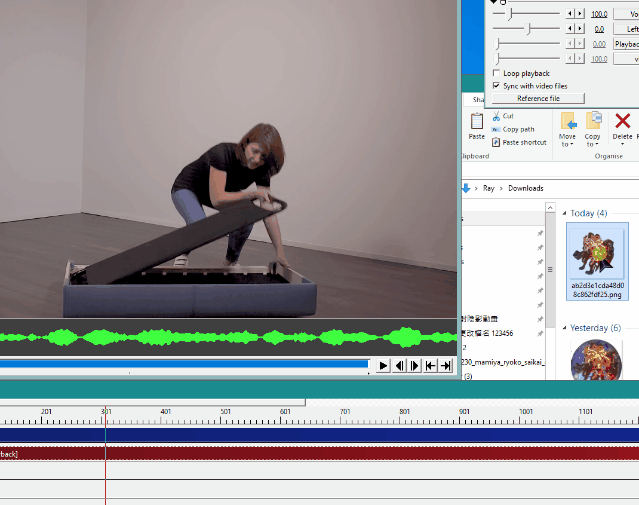This screenshot has width=639, height=505.
Task: Increase the 100.0 volume value with right arrow
Action: (x=580, y=14)
